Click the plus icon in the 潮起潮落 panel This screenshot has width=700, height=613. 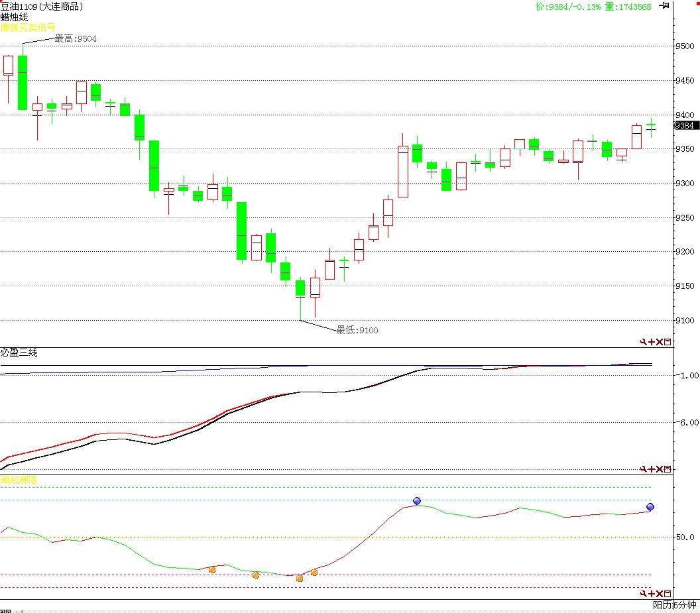pyautogui.click(x=652, y=593)
